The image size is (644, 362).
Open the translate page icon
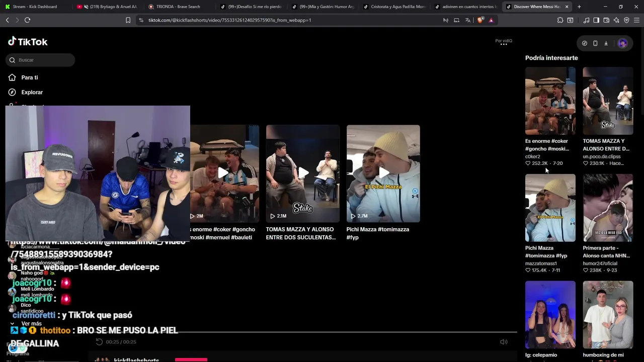(468, 20)
